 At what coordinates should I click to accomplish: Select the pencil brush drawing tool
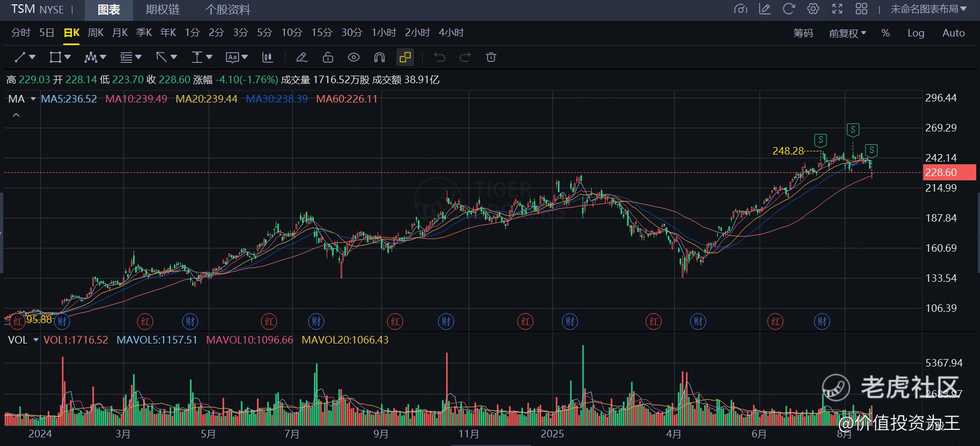click(301, 57)
